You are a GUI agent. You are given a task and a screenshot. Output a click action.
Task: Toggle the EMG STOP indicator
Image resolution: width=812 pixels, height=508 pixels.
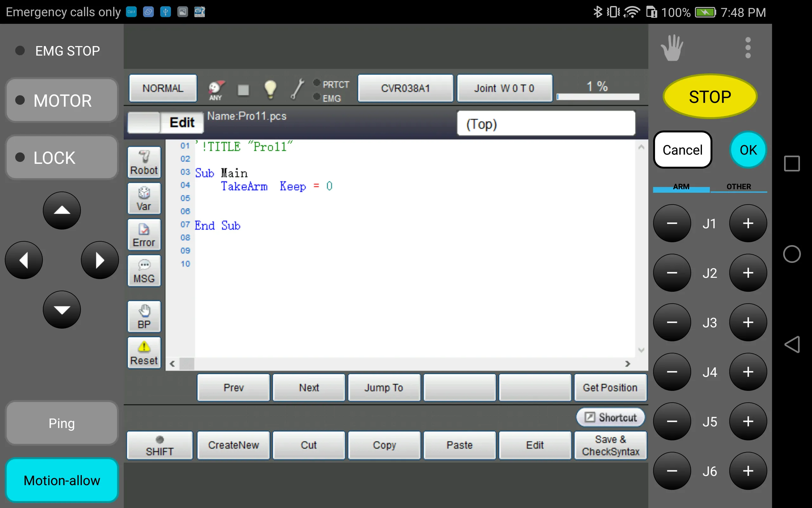58,51
